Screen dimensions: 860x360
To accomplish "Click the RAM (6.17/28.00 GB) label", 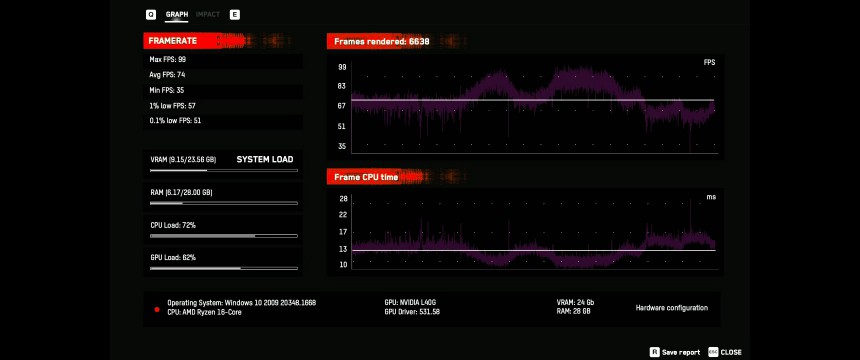I will tap(182, 193).
